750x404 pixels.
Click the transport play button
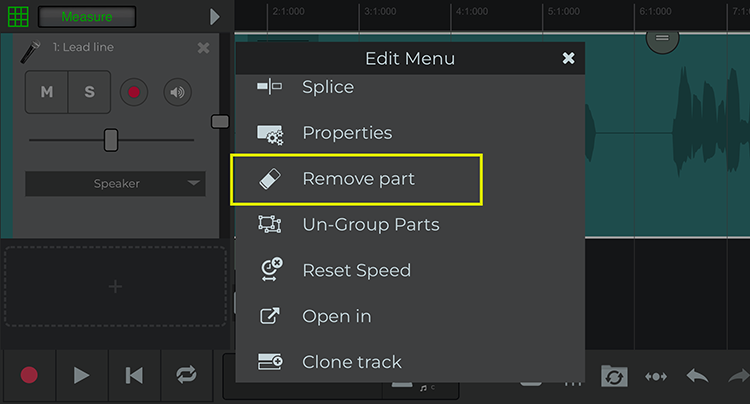pyautogui.click(x=81, y=375)
